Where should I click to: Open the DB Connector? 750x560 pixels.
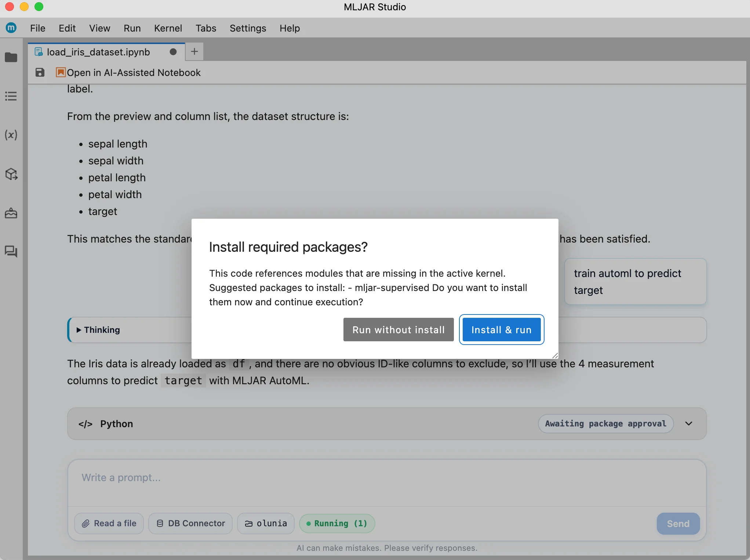click(x=190, y=523)
